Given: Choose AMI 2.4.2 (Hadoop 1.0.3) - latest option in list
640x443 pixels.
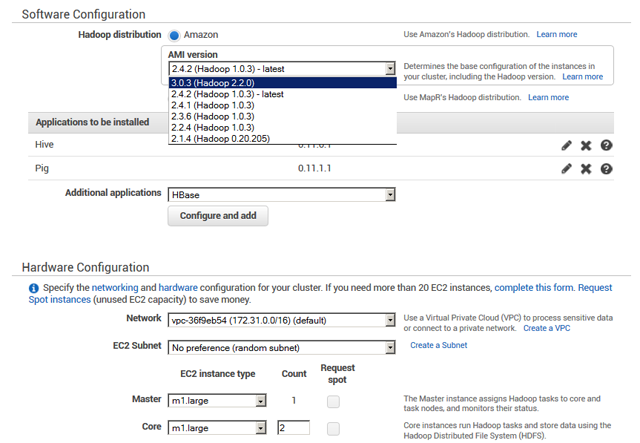Looking at the screenshot, I should 282,94.
